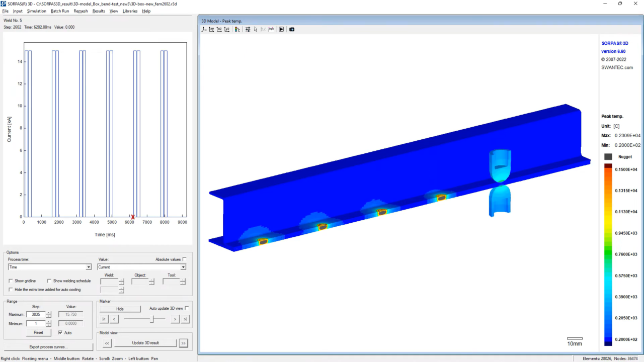Screen dimensions: 644x362
Task: Open the Simulation menu
Action: [37, 11]
